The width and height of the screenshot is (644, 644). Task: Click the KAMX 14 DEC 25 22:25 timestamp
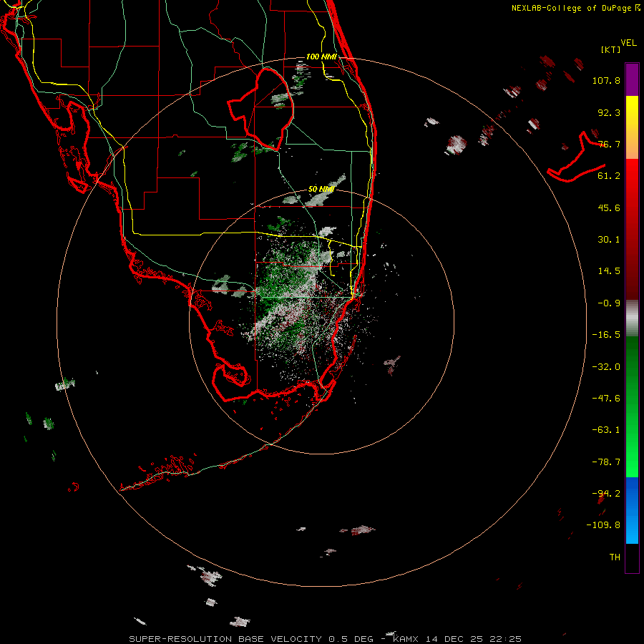457,639
